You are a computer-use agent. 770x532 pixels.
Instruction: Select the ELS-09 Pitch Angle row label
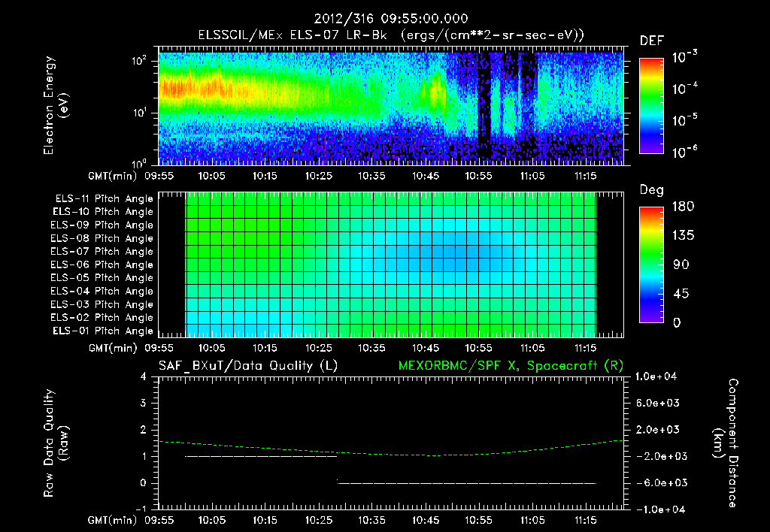[x=102, y=225]
